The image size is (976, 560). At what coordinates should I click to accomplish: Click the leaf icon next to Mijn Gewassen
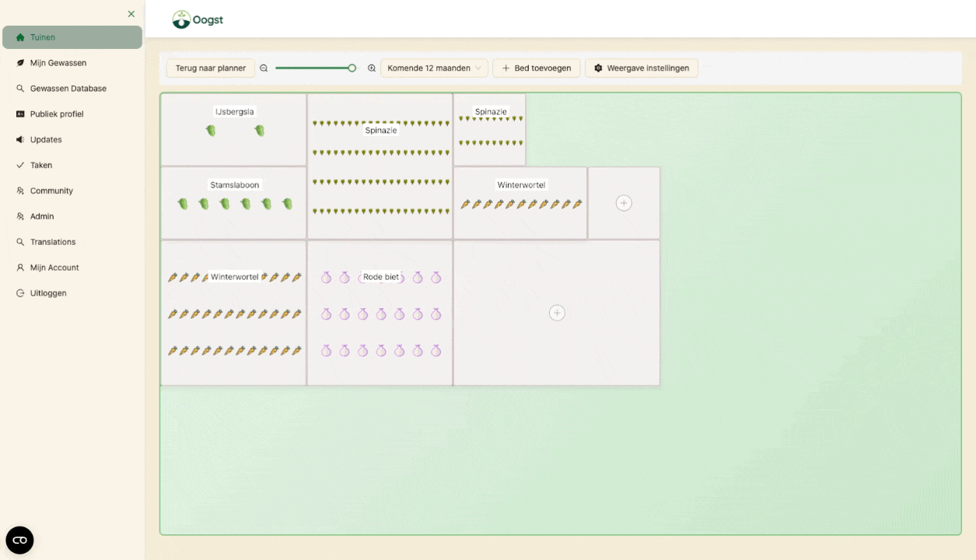pos(20,63)
